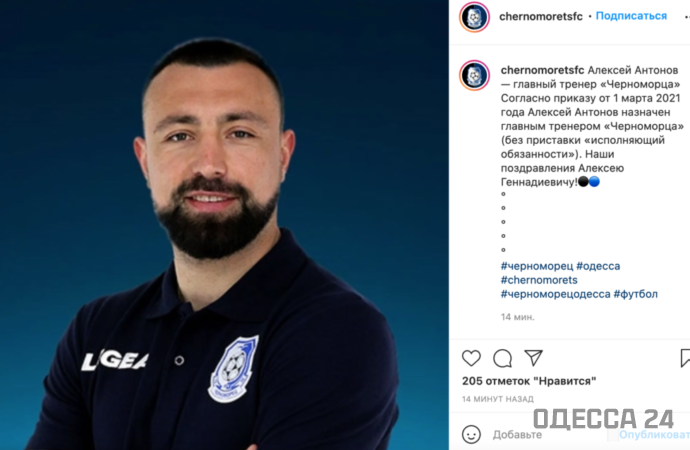Click chernomoretsfc avatar beside caption
The image size is (690, 450).
click(474, 75)
